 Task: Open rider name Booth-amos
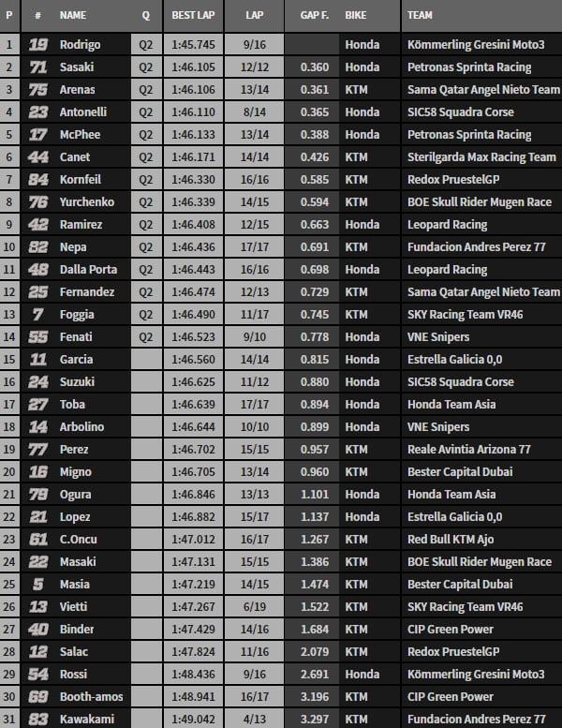tap(90, 697)
